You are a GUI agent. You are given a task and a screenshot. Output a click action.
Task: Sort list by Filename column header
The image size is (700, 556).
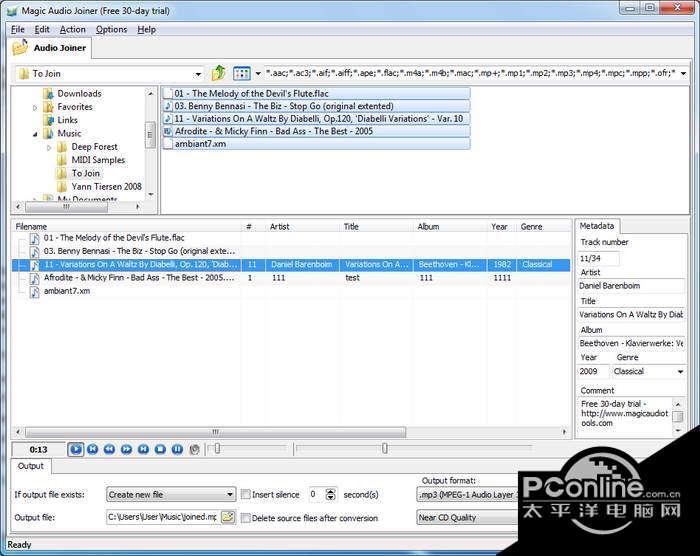127,226
